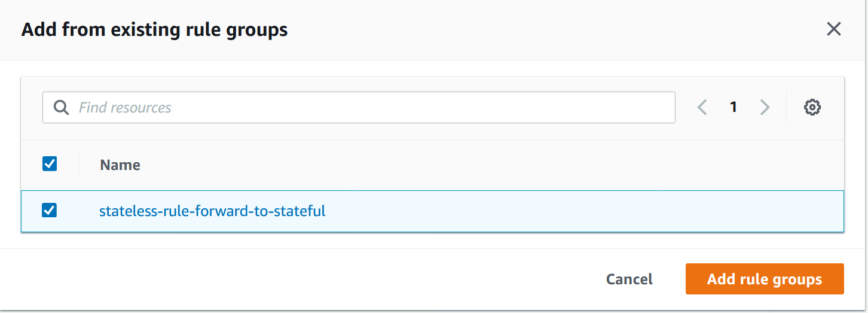Click the left chevron before page 1
The image size is (868, 313).
tap(702, 108)
